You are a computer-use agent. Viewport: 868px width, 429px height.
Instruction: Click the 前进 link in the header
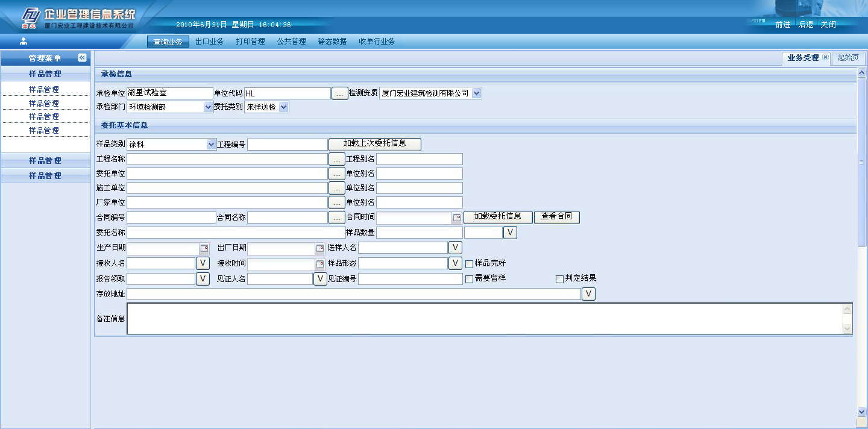[x=783, y=25]
